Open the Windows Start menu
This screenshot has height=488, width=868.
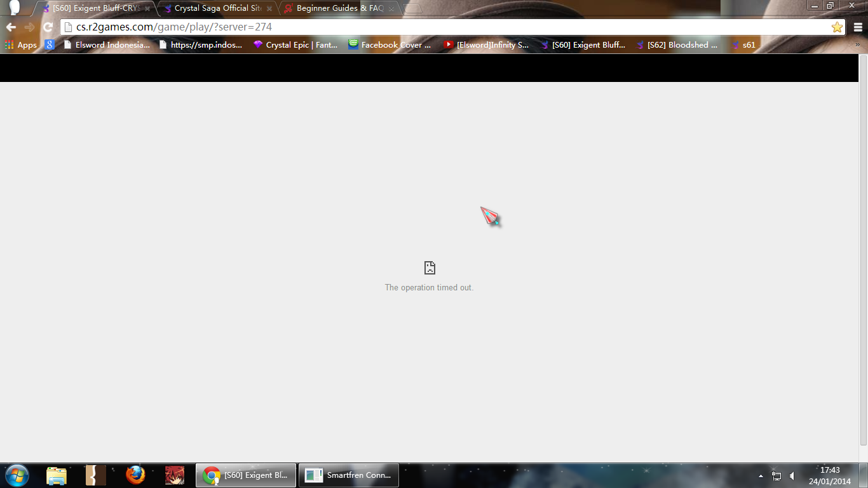point(17,475)
